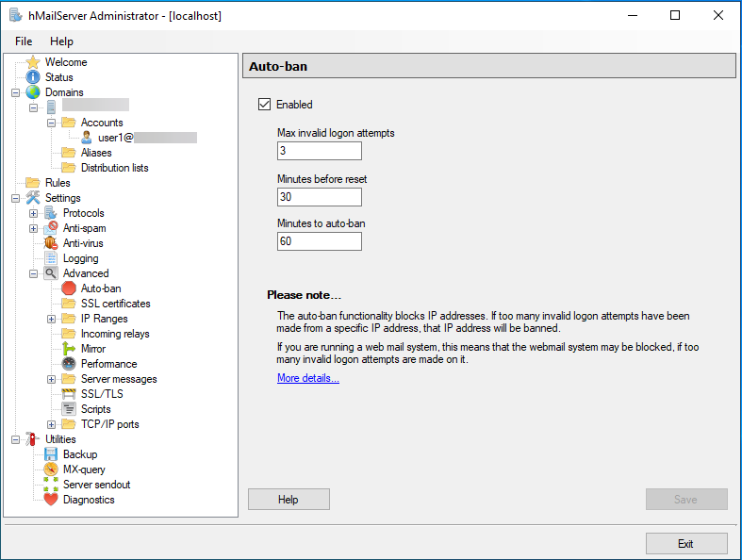Expand the TCP/IP ports node

[52, 424]
